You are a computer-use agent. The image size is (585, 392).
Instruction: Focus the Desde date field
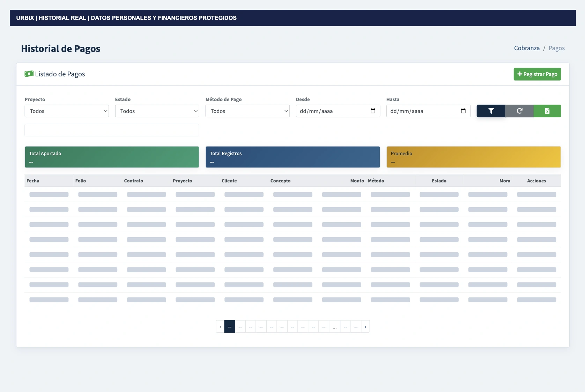(x=338, y=111)
